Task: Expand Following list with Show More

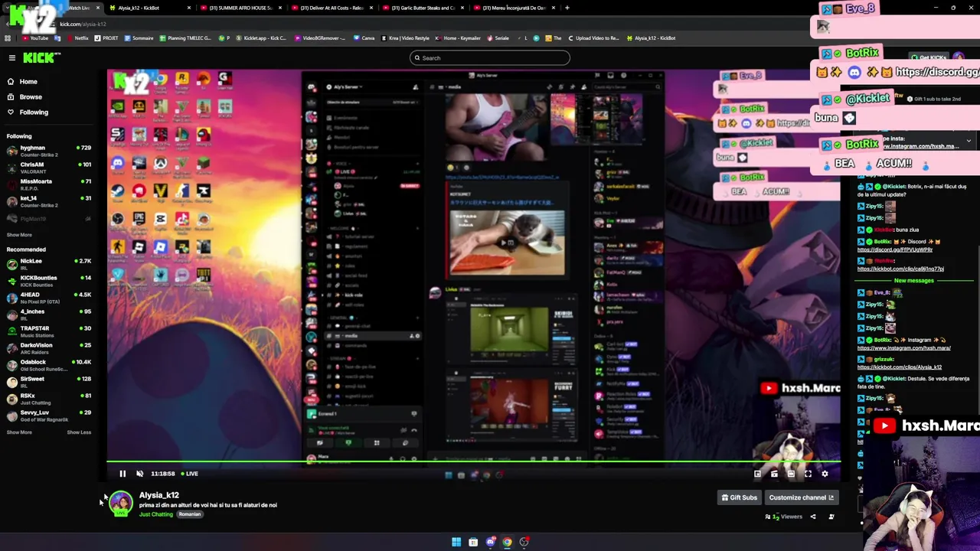Action: click(x=19, y=235)
